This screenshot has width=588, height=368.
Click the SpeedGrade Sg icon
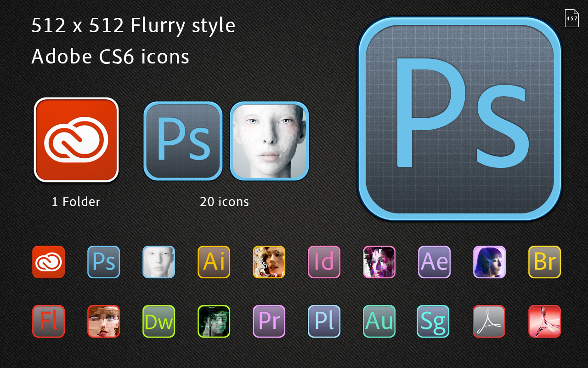pos(433,322)
